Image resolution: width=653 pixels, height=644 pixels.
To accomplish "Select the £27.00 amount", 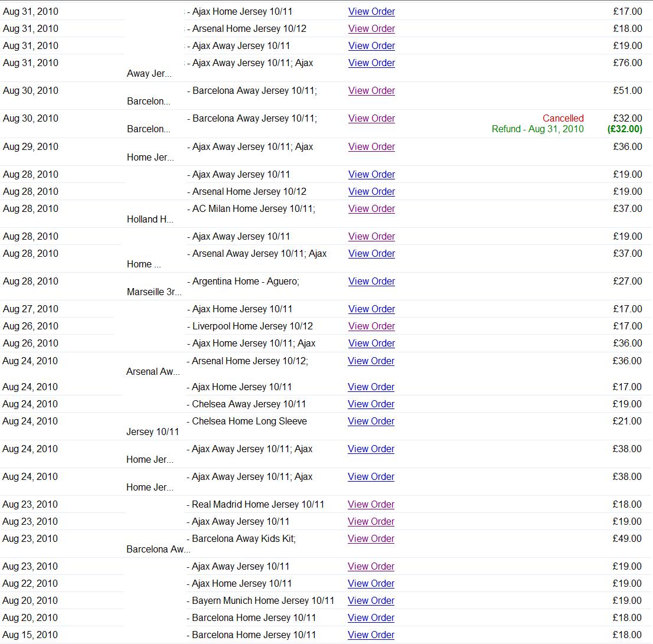I will [x=628, y=282].
